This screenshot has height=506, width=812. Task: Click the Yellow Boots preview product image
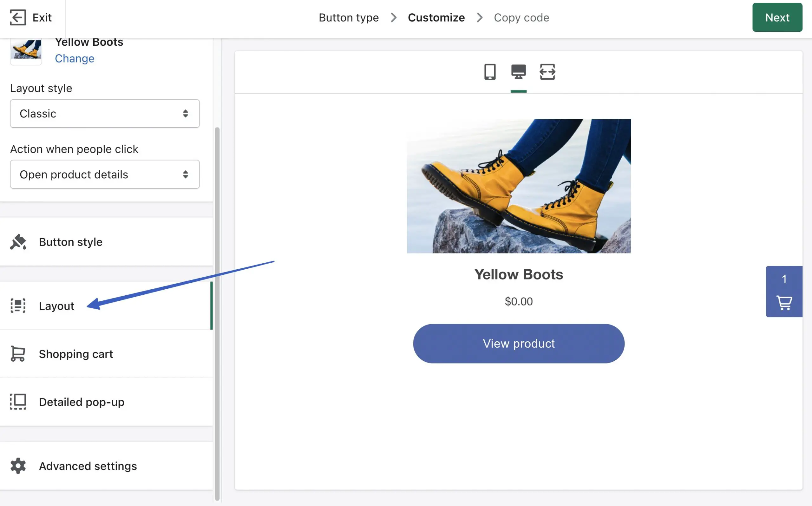click(519, 186)
